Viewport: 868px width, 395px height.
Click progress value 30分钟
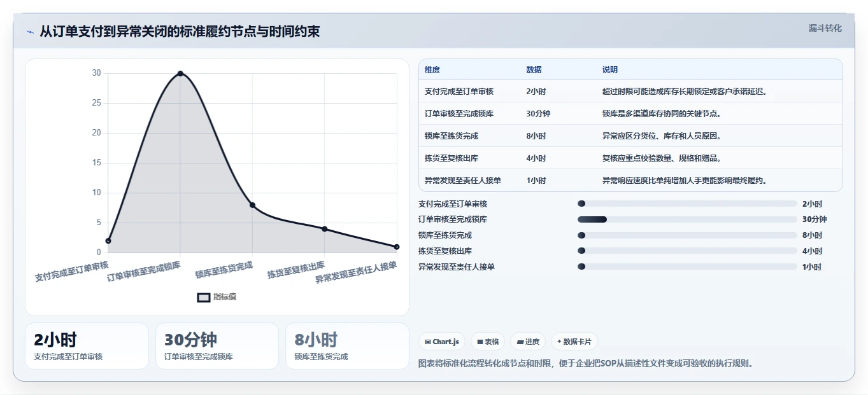pyautogui.click(x=815, y=219)
